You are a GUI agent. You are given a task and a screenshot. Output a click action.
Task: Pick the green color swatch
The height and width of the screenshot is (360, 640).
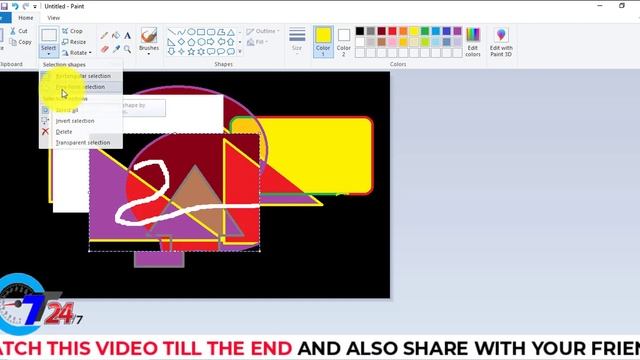425,31
